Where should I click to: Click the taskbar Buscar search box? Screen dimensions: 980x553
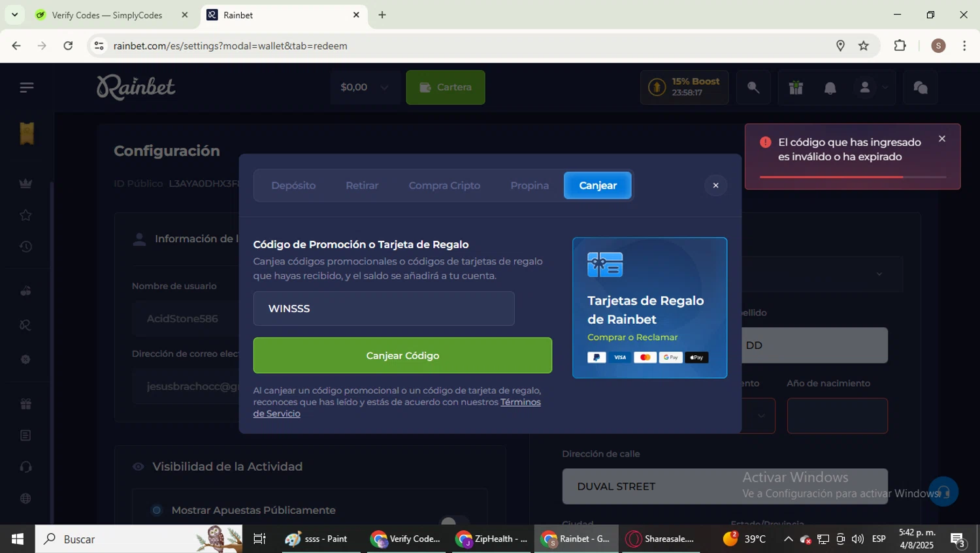(139, 539)
